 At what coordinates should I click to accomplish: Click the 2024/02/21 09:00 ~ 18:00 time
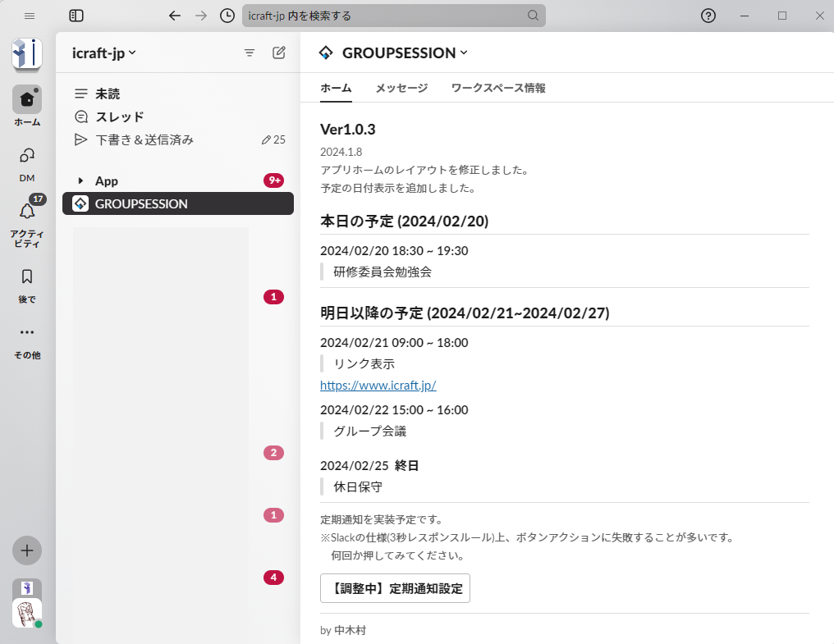point(394,342)
